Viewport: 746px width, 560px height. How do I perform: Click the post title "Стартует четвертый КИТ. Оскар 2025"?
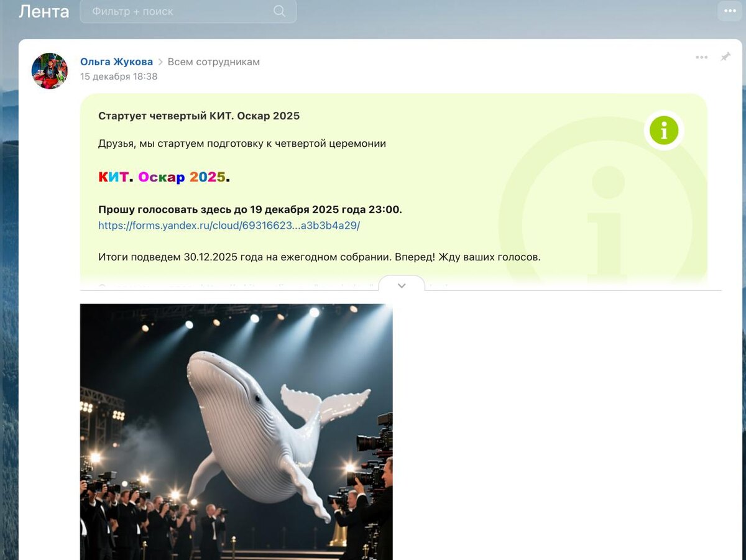point(199,116)
